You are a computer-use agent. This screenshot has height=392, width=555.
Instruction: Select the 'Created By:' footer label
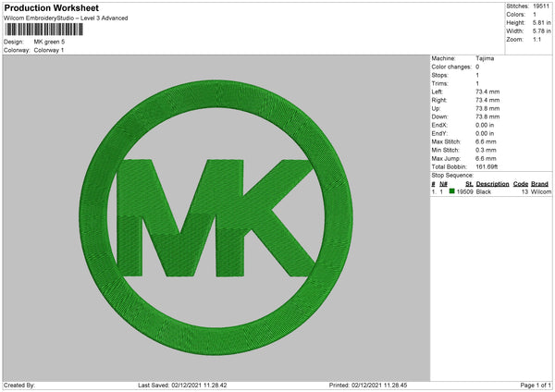pos(19,386)
